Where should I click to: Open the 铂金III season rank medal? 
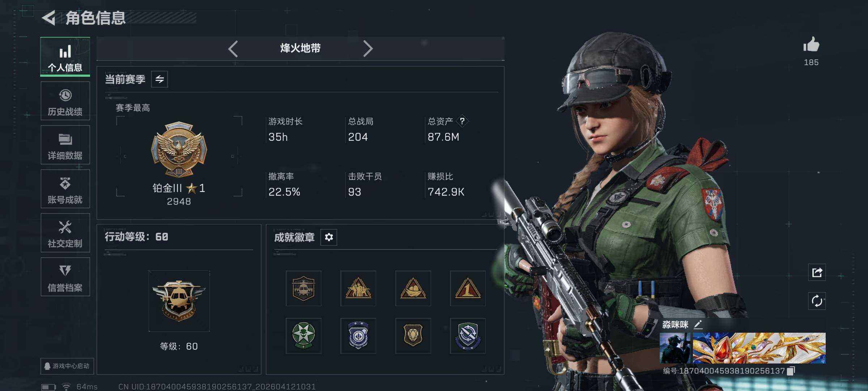pyautogui.click(x=179, y=149)
